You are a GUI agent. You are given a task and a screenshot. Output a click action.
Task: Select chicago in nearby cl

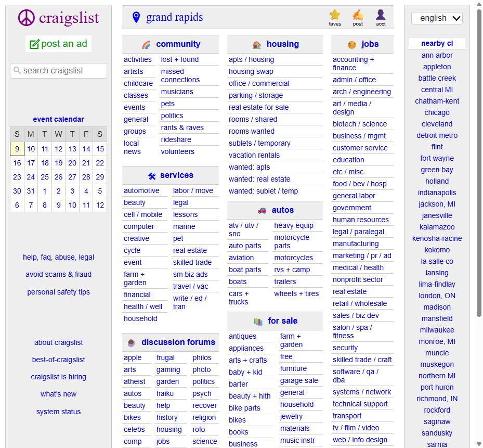pyautogui.click(x=437, y=112)
